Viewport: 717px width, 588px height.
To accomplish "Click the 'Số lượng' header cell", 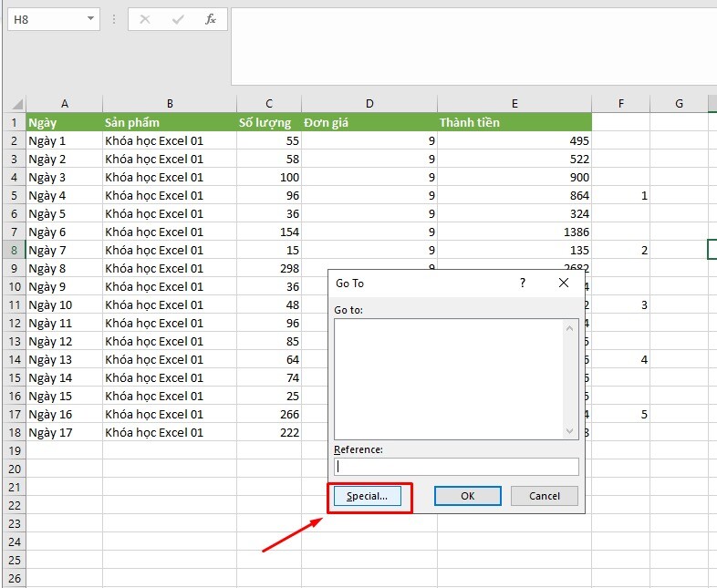I will pyautogui.click(x=269, y=122).
